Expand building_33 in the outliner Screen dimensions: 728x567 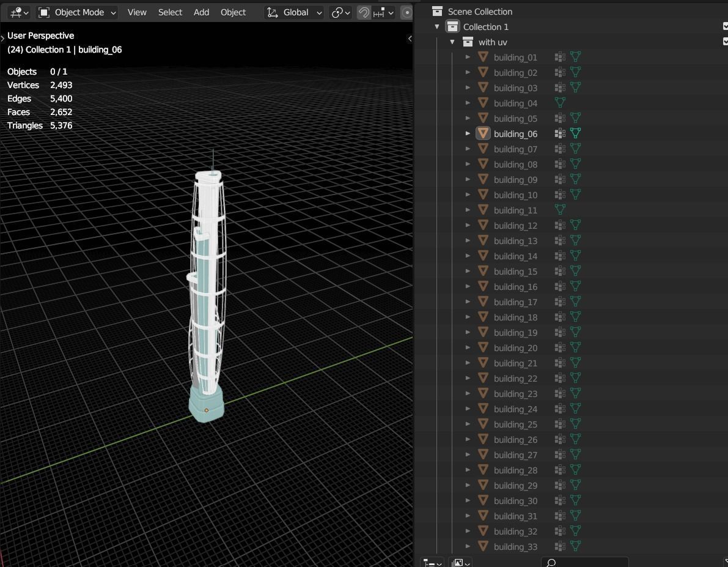(x=468, y=546)
